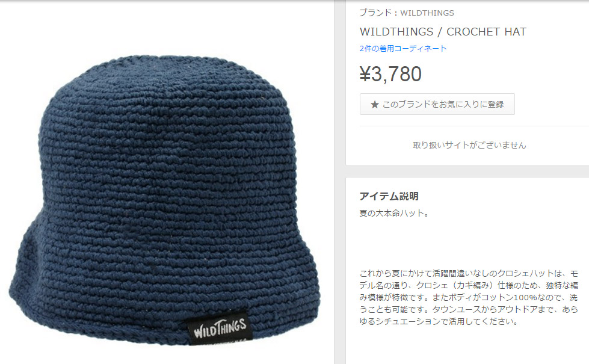Click the 取り扱いサイトがございません message
589x364 pixels.
point(469,146)
